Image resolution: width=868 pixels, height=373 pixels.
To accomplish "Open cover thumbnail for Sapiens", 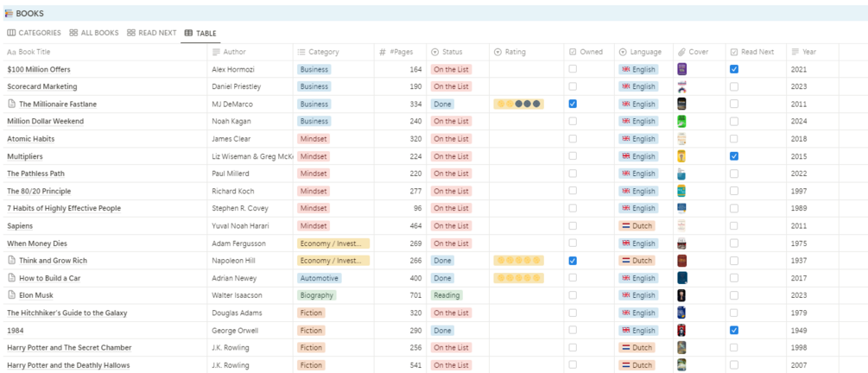I will pos(682,226).
